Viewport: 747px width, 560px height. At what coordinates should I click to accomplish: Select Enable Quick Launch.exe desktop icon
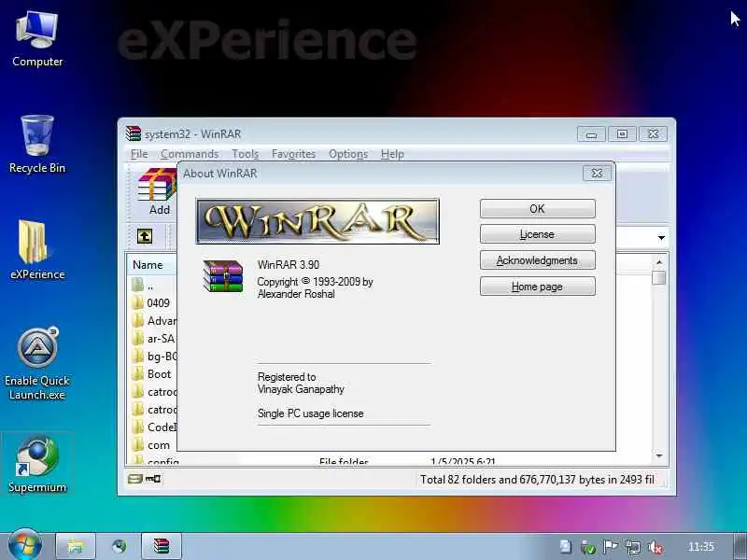click(37, 364)
